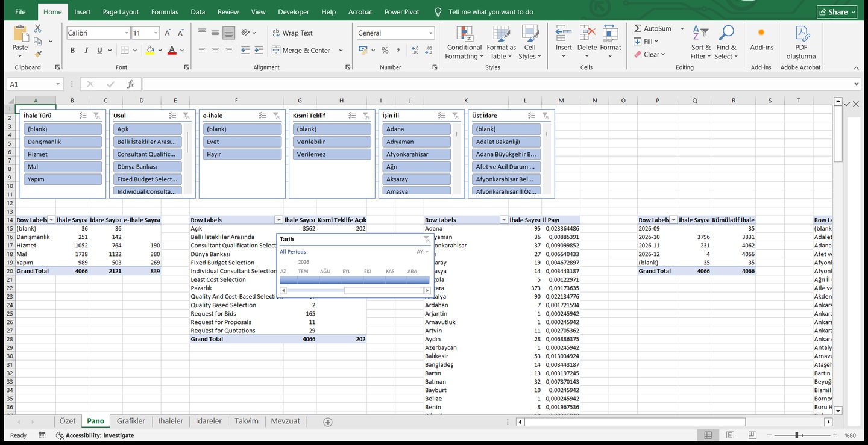Open the font size dropdown
The width and height of the screenshot is (868, 445).
click(x=156, y=33)
